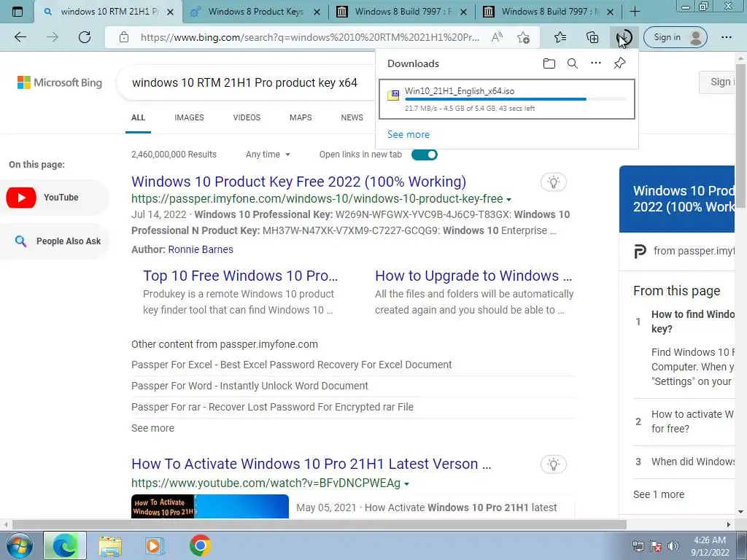Open Windows Media Player from taskbar

coord(155,545)
